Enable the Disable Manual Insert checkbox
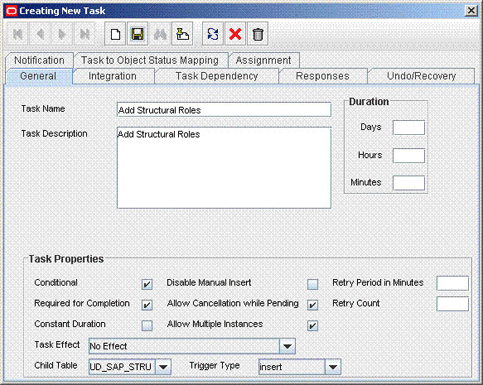The width and height of the screenshot is (483, 385). coord(313,284)
